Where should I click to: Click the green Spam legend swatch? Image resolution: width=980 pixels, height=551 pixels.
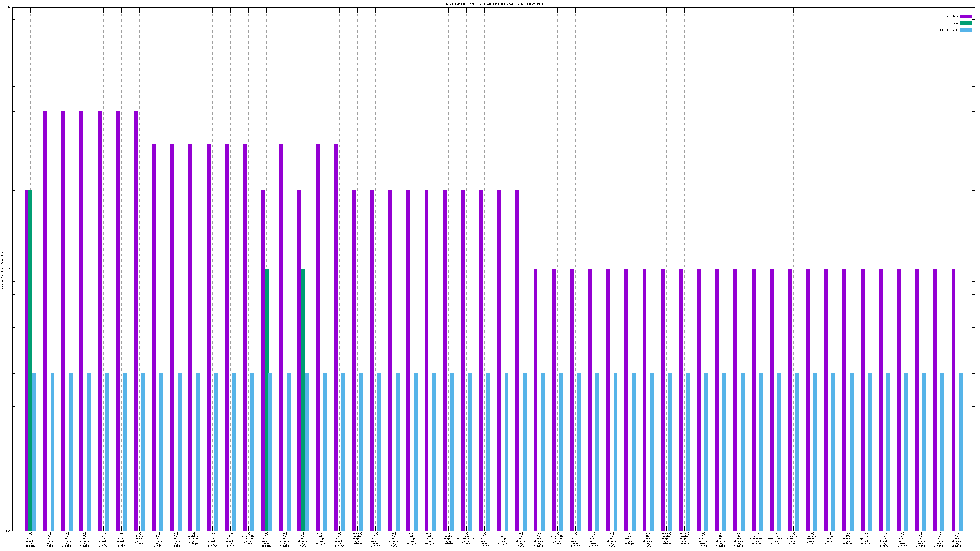(966, 23)
